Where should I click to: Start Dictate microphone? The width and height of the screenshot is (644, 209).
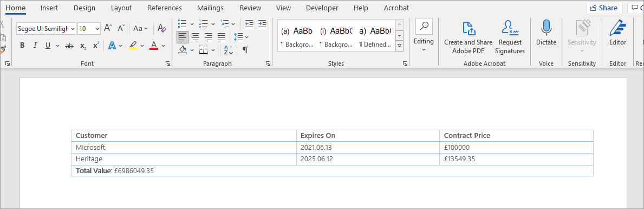[546, 33]
